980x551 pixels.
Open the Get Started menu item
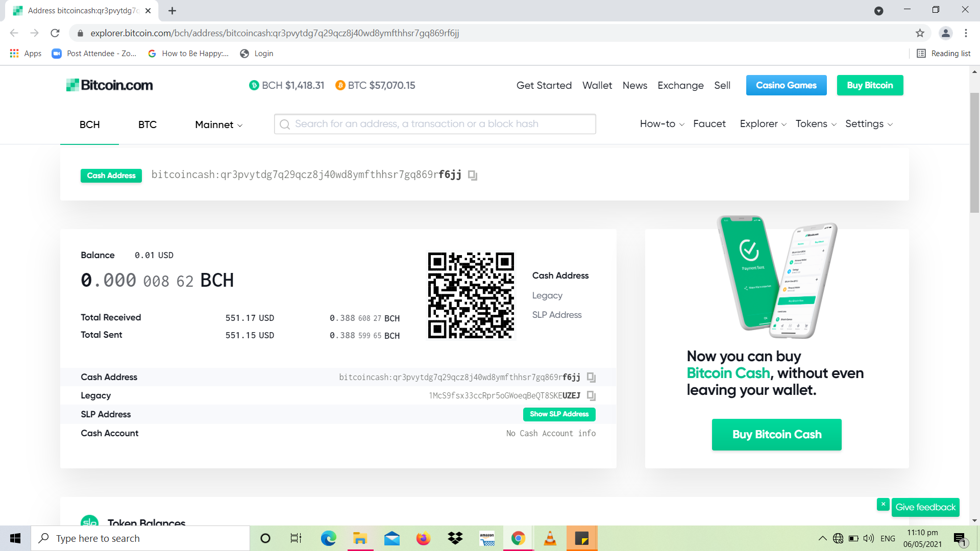click(x=544, y=86)
